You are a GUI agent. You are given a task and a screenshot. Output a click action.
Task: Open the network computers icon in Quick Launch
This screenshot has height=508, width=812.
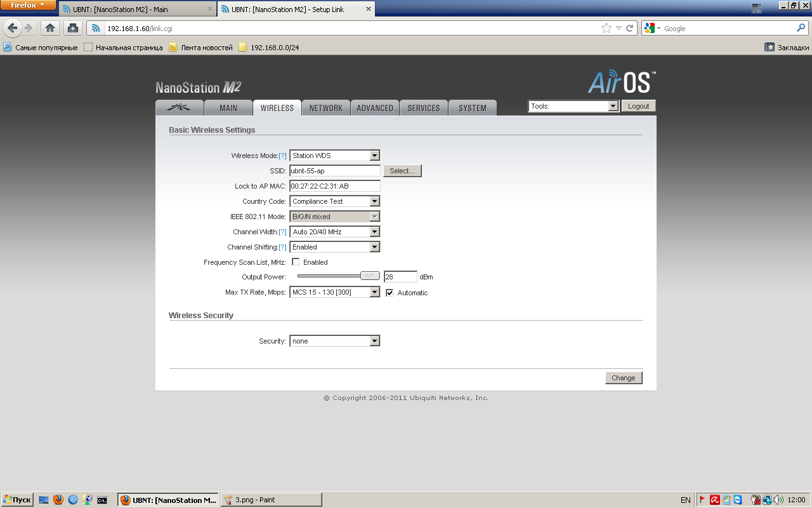(x=88, y=500)
